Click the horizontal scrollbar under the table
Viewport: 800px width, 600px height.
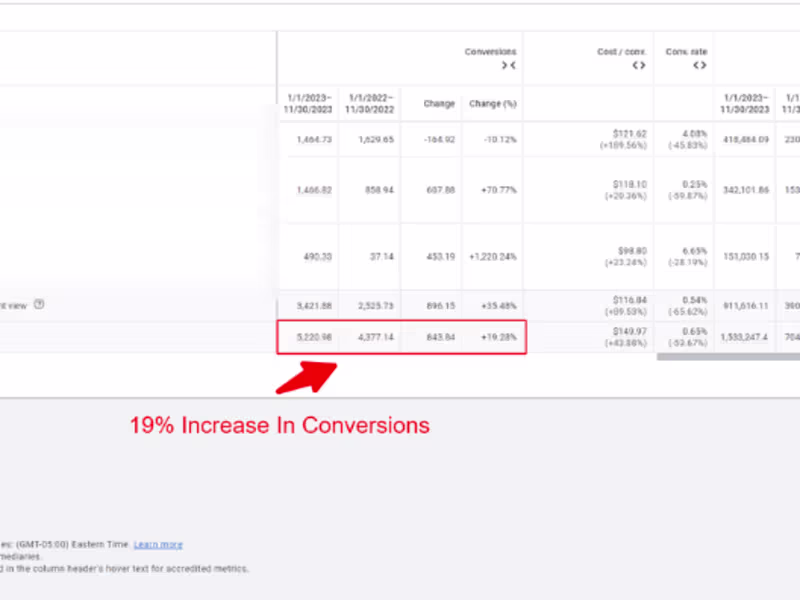728,357
